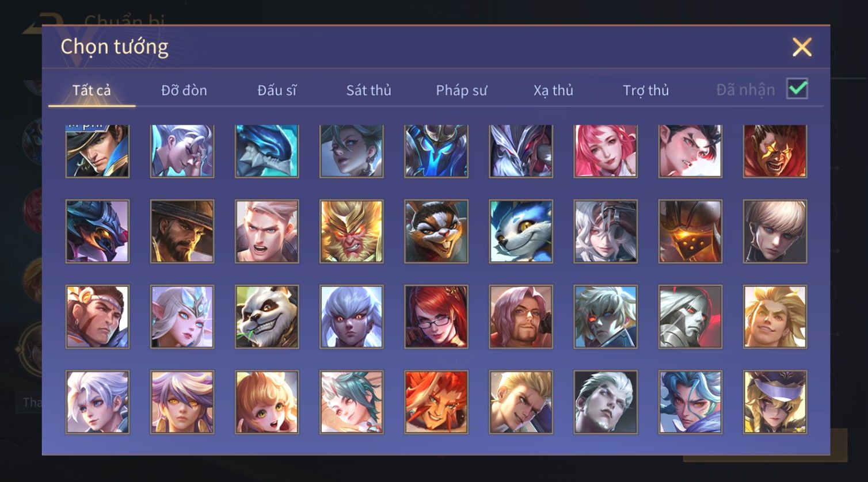Switch to the Đỡ đòn tab
868x482 pixels.
184,90
